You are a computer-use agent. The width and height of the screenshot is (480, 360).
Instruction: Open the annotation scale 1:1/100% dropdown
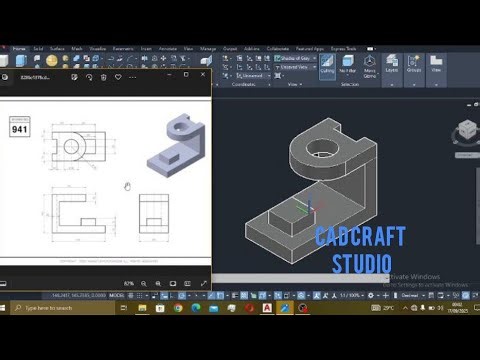pos(352,295)
